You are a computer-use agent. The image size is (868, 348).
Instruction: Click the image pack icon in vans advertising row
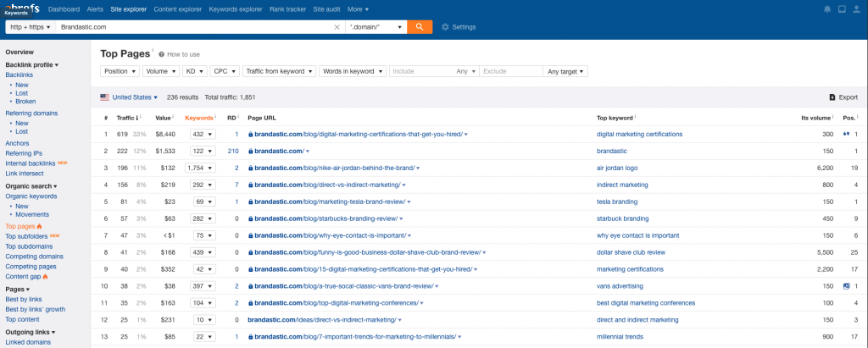point(846,286)
